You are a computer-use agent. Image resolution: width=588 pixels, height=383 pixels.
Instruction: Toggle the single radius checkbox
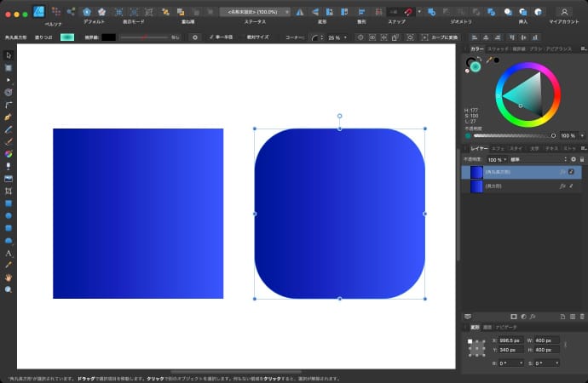pos(213,37)
